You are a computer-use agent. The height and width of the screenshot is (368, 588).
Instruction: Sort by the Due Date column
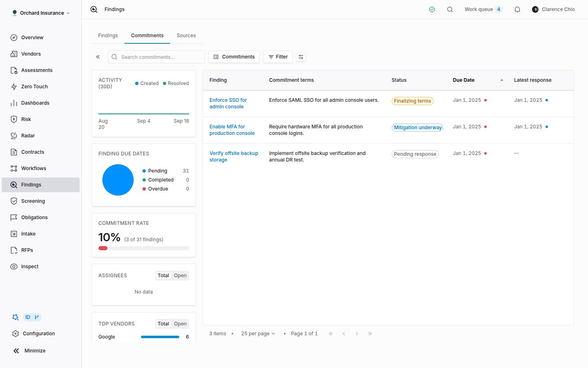478,80
